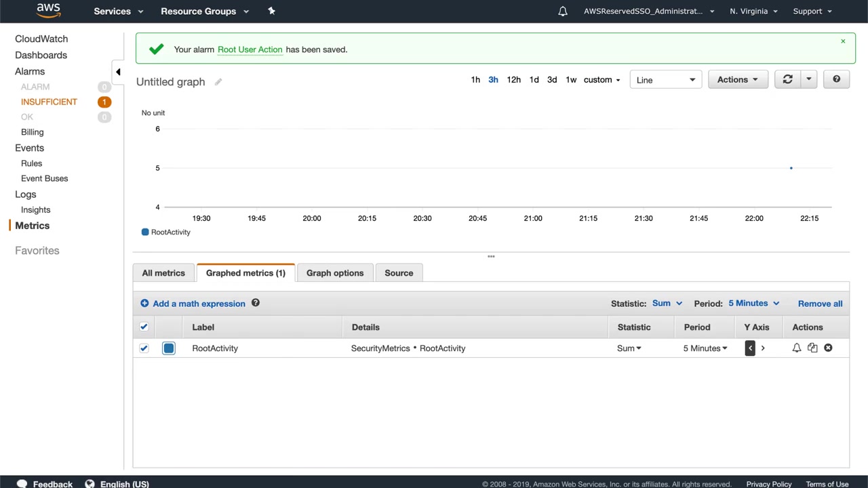This screenshot has width=868, height=488.
Task: Open the All metrics tab
Action: click(163, 273)
